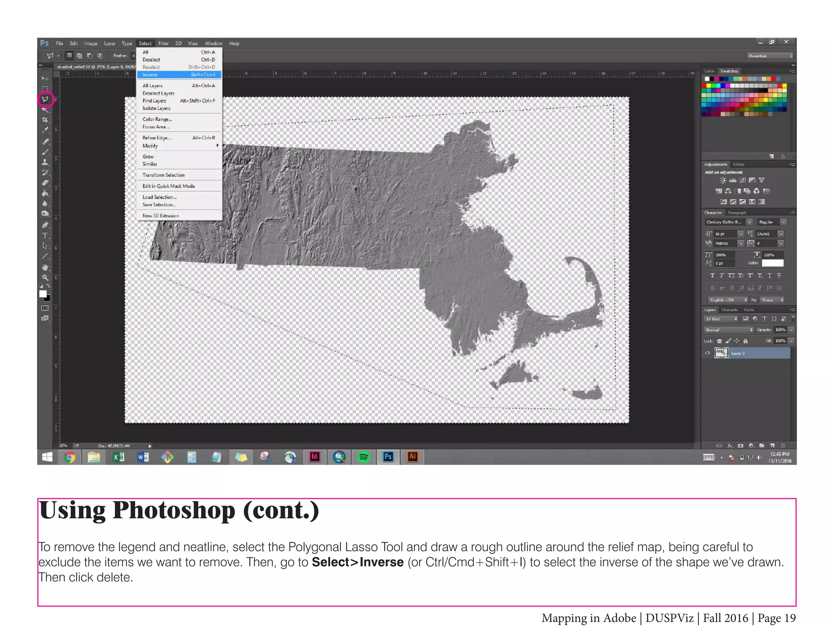Screen dimensions: 834x644
Task: Click the Color Balance adjustment icon
Action: [728, 191]
